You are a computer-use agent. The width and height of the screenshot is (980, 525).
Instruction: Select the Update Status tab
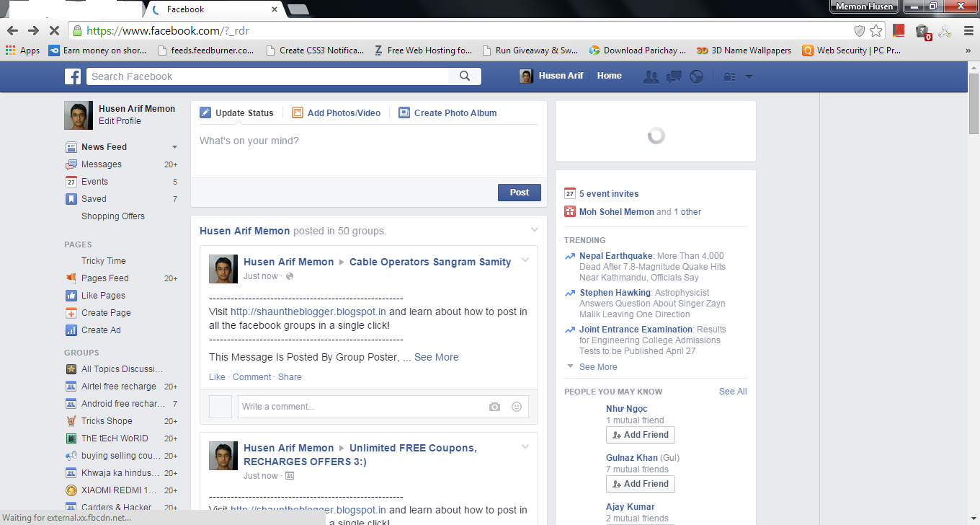pos(237,113)
